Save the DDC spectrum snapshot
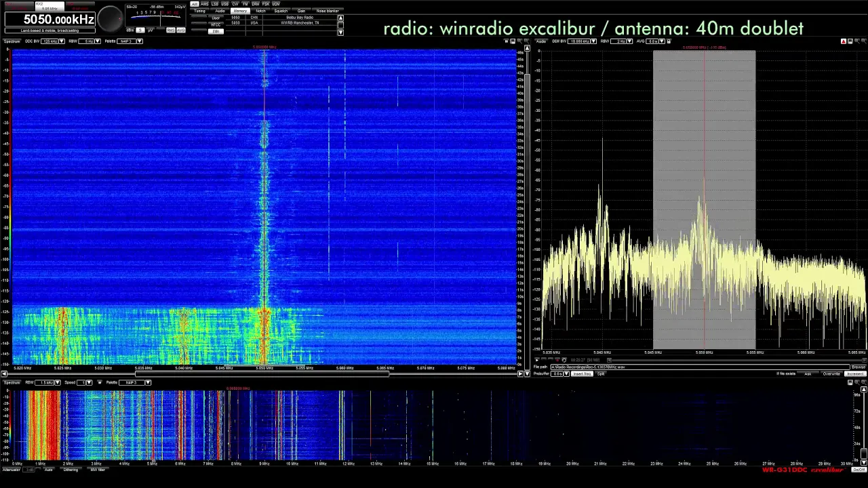Viewport: 868px width, 488px height. (x=513, y=41)
